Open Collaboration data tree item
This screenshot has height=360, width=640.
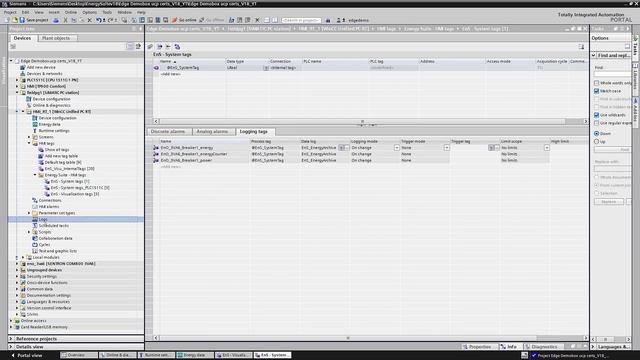[x=56, y=238]
